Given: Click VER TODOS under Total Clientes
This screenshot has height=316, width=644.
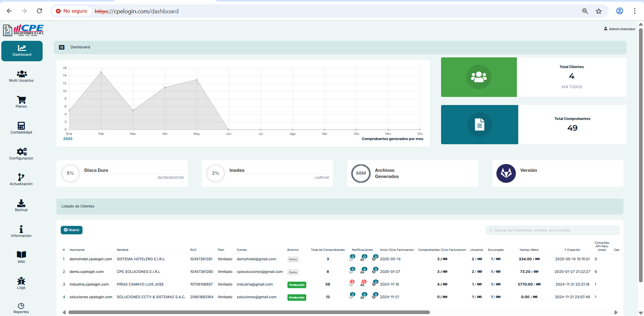Looking at the screenshot, I should (571, 87).
